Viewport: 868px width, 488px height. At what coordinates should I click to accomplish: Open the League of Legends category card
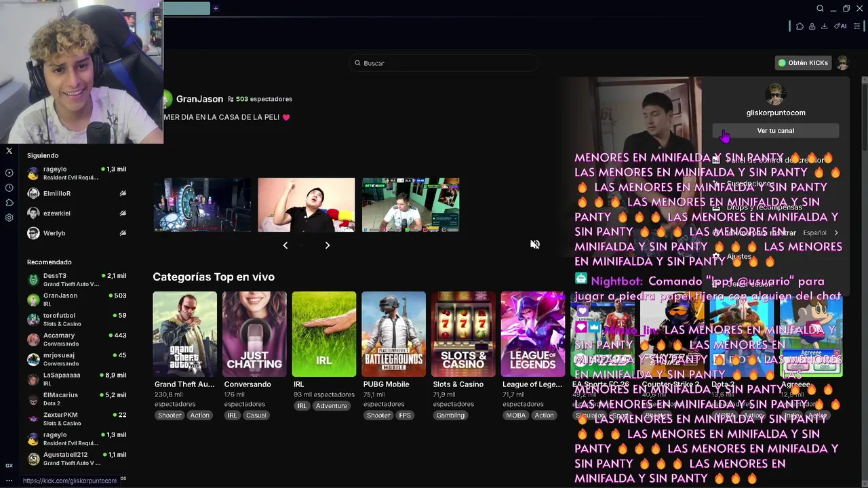533,334
